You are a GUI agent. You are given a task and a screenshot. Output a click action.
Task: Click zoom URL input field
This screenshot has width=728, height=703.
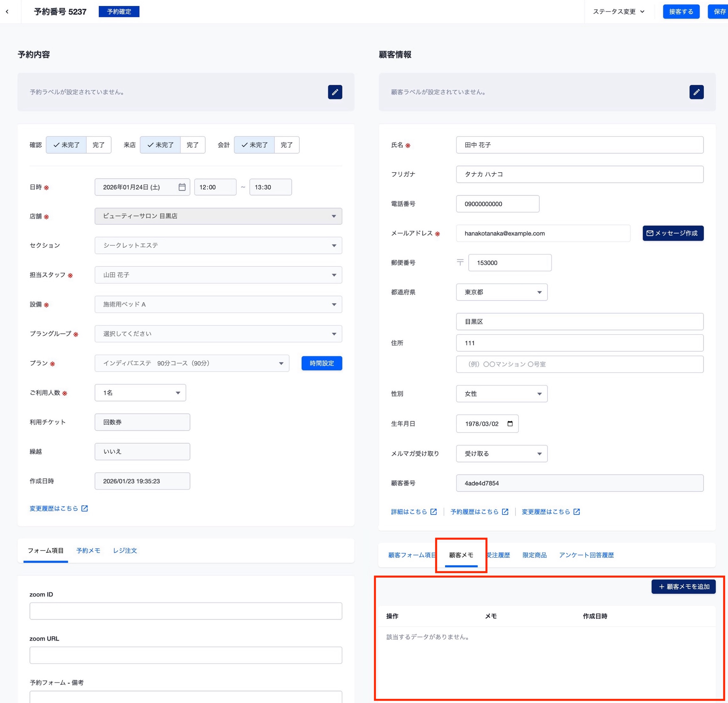(186, 655)
